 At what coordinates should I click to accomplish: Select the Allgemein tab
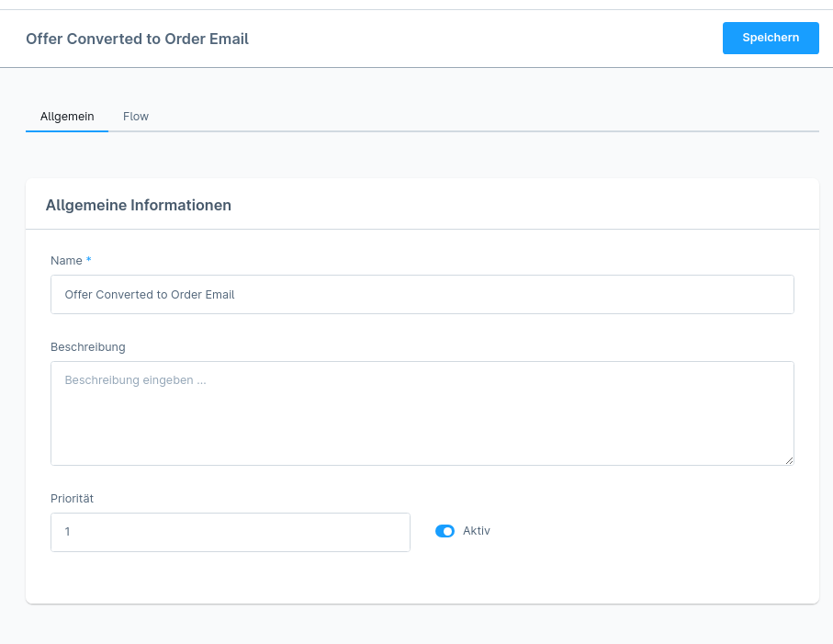click(67, 117)
